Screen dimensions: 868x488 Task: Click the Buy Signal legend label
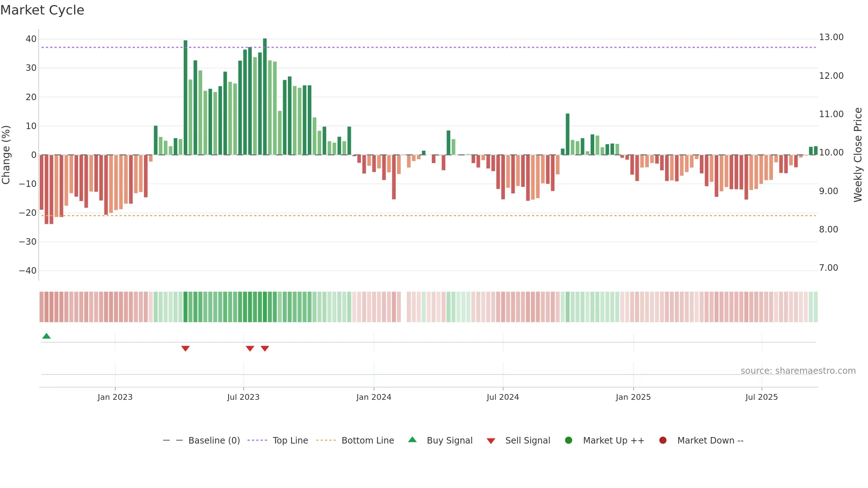click(450, 440)
